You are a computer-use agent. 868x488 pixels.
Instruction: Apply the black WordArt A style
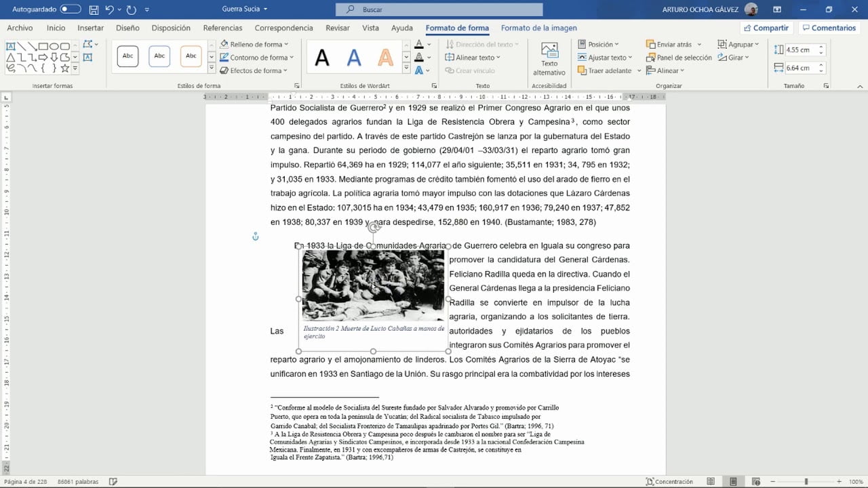tap(322, 58)
